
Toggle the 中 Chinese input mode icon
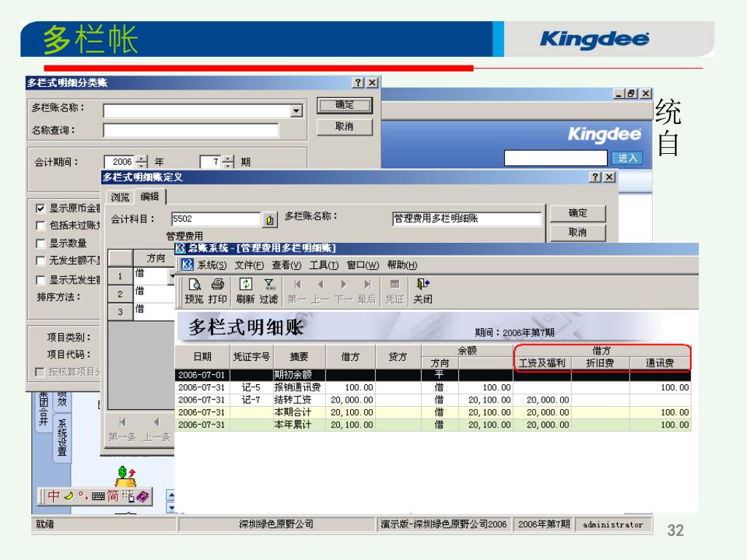tap(53, 496)
